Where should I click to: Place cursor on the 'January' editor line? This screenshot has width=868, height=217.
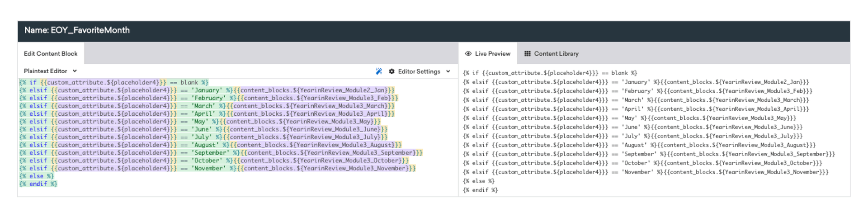tap(207, 90)
